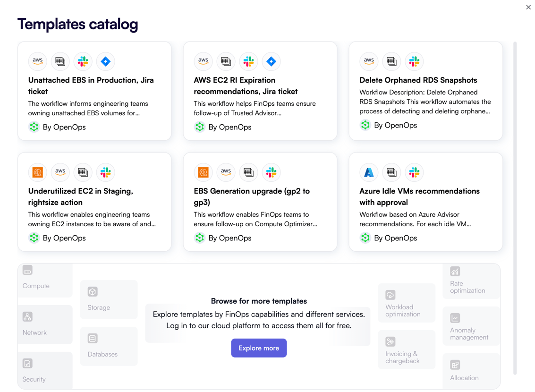535x392 pixels.
Task: Select the Allocation label
Action: pyautogui.click(x=464, y=378)
